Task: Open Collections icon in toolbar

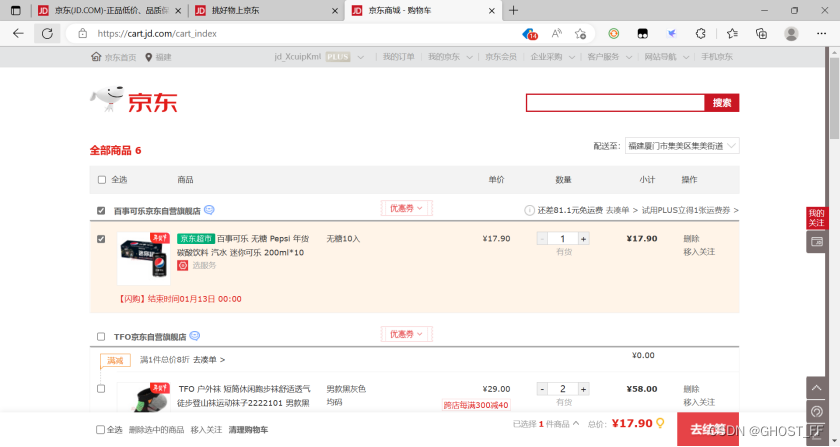Action: [761, 33]
